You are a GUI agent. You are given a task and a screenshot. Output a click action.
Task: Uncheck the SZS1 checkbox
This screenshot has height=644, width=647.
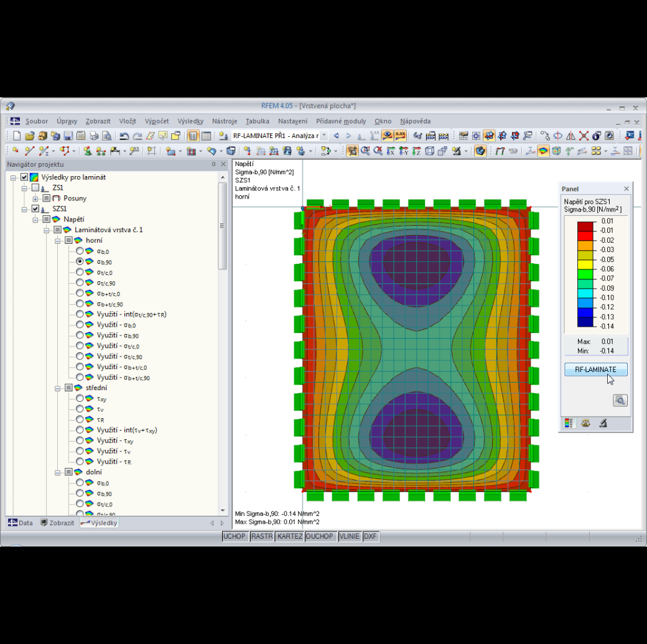35,209
